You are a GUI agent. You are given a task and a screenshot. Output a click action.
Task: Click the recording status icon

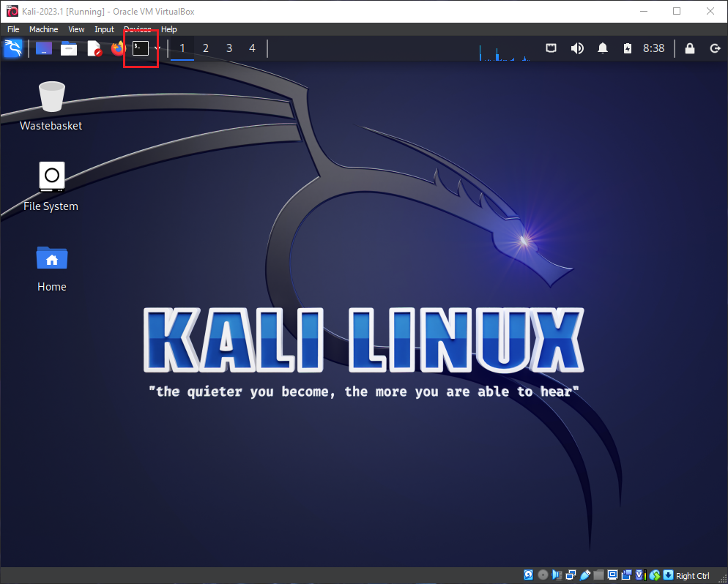627,575
